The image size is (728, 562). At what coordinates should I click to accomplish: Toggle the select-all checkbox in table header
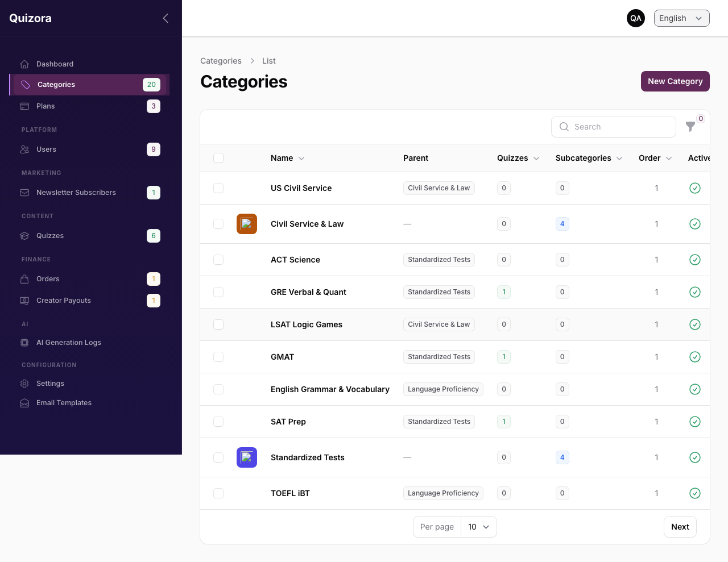point(218,158)
